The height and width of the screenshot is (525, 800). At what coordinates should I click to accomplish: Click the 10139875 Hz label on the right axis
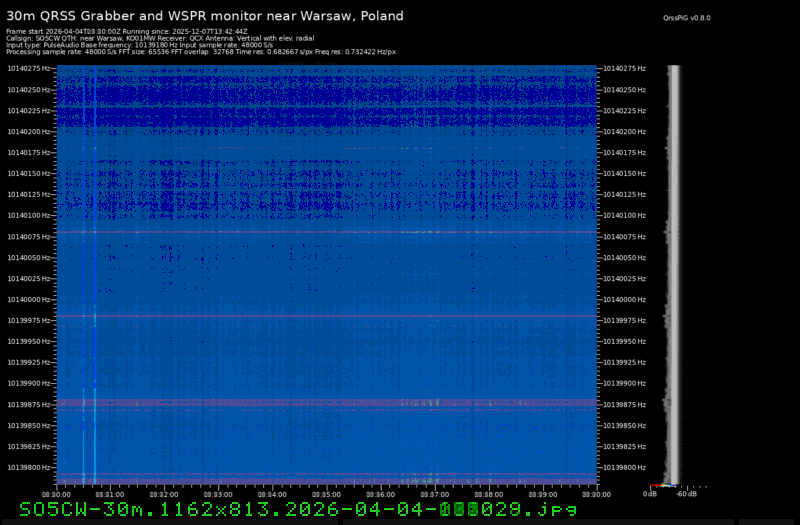pyautogui.click(x=624, y=405)
